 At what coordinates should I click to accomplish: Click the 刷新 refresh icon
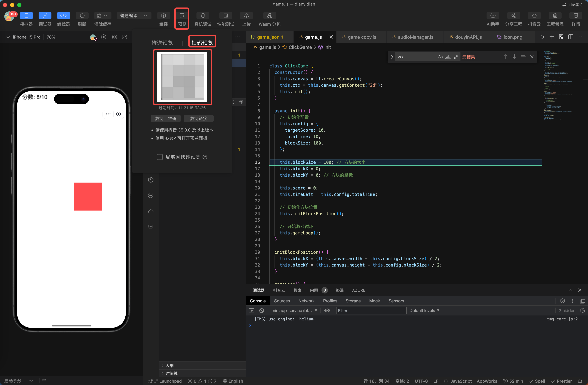(82, 16)
